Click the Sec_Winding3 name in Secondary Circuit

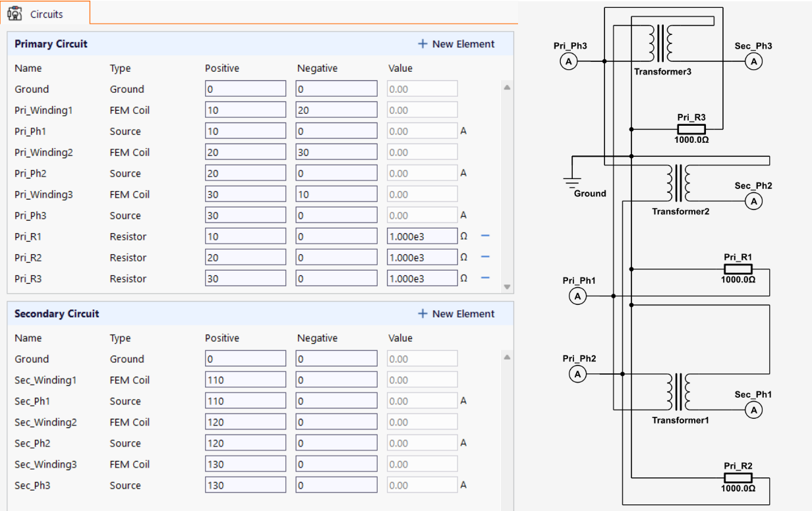point(45,464)
